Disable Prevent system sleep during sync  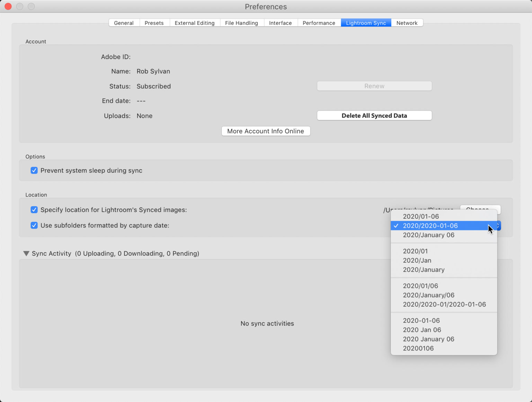[x=34, y=171]
